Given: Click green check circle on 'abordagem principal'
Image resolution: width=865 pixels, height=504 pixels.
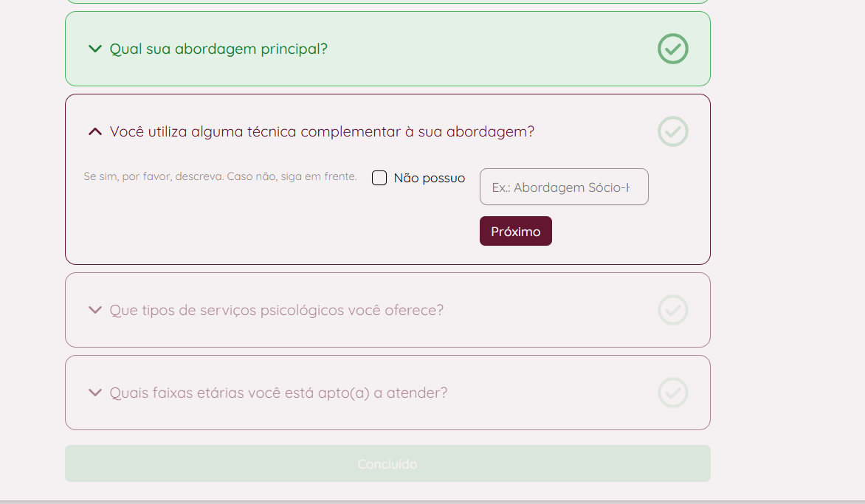Looking at the screenshot, I should coord(672,49).
